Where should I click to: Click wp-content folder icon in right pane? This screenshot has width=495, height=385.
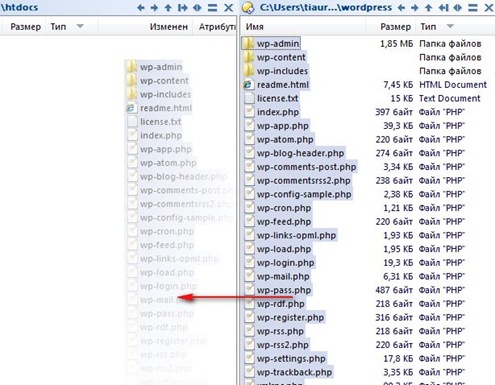point(248,57)
